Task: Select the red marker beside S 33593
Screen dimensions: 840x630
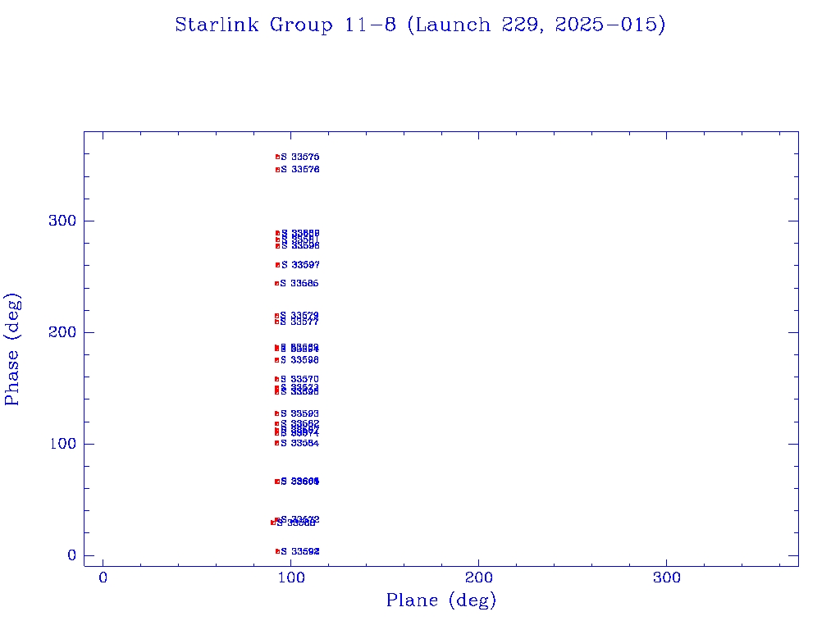Action: click(277, 413)
